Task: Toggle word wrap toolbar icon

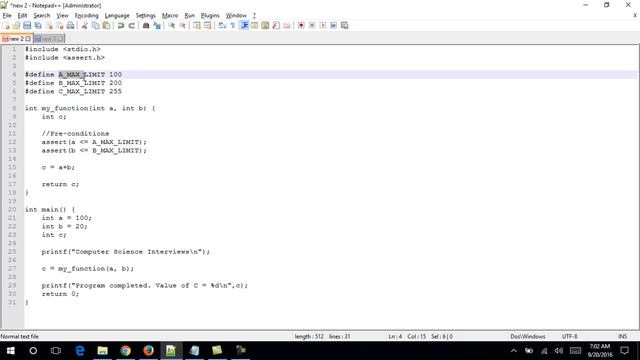Action: (x=222, y=25)
